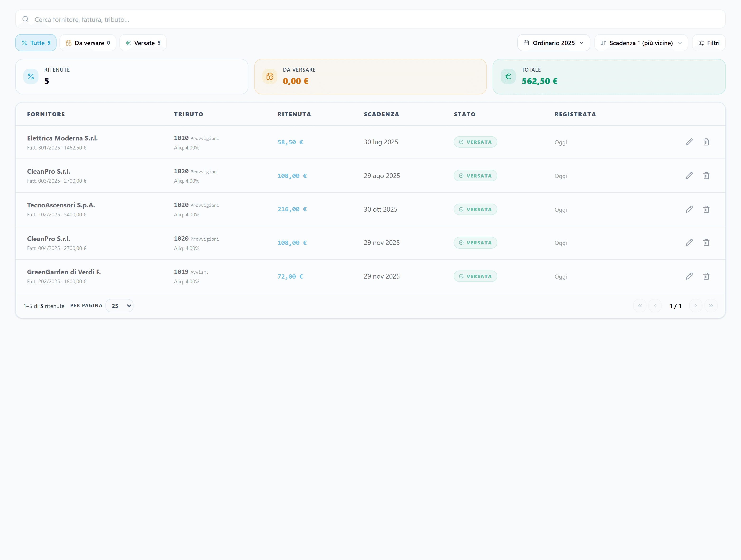Click the Ritenuta column header
741x560 pixels.
(294, 114)
